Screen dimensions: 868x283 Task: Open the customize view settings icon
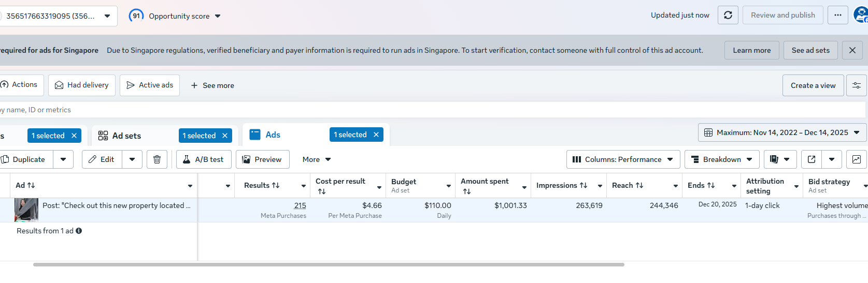point(856,85)
